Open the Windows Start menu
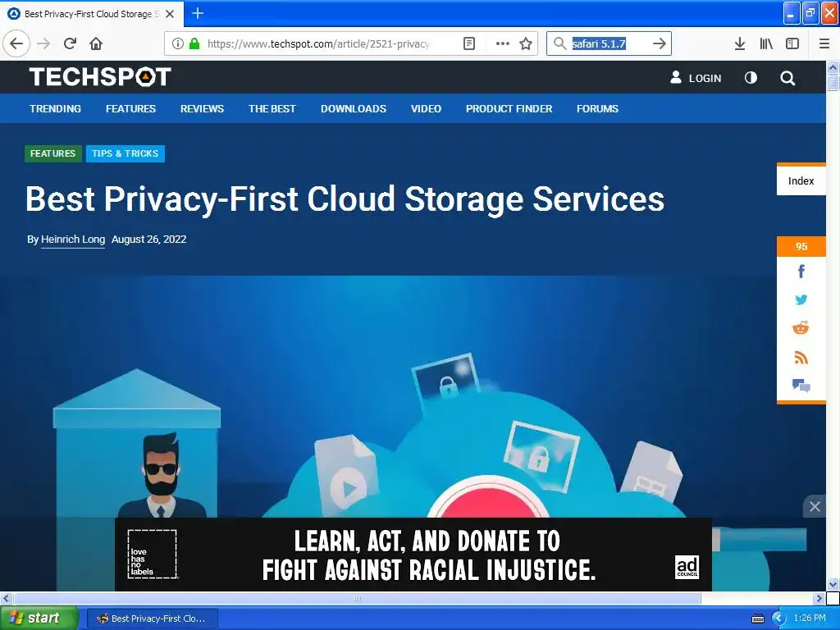 click(39, 619)
